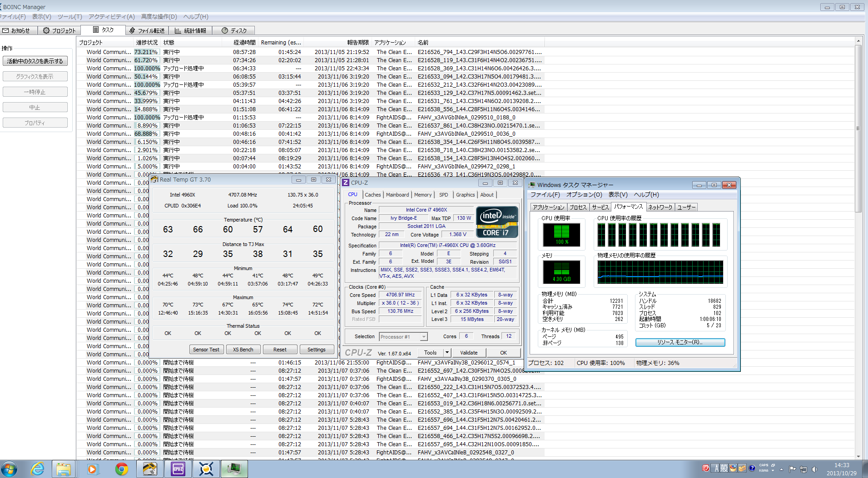
Task: Show hidden system tray icons
Action: tap(782, 469)
